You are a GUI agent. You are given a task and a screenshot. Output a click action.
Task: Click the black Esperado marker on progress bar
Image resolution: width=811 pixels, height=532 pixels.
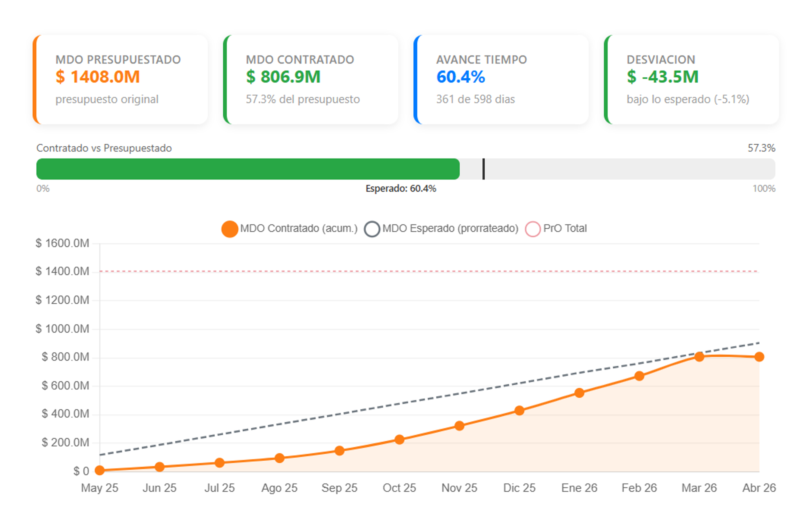pyautogui.click(x=484, y=169)
